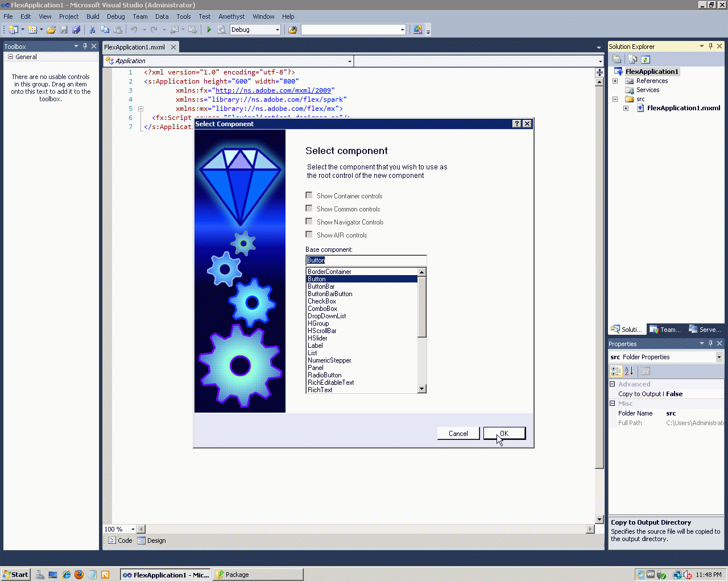Click the Undo toolbar icon

(134, 30)
